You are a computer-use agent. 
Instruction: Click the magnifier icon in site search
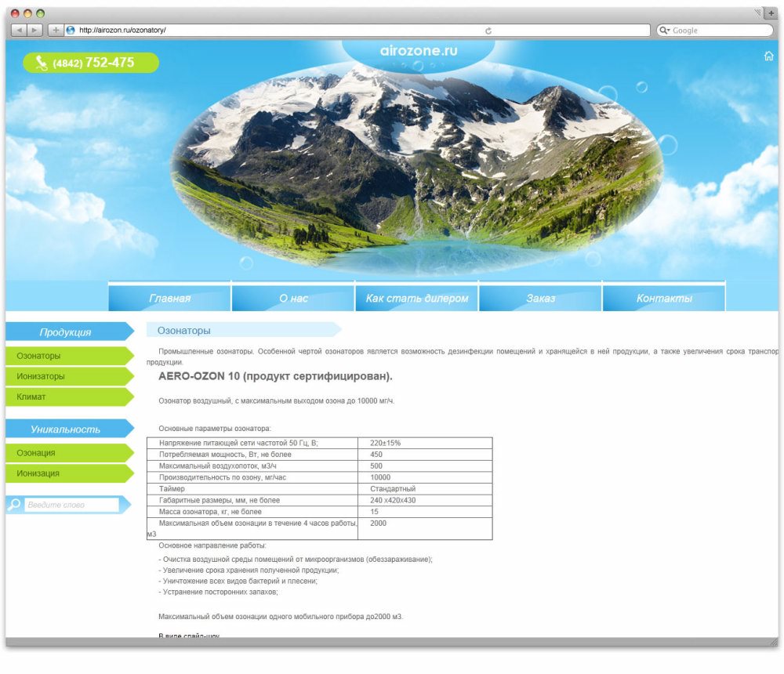(14, 504)
